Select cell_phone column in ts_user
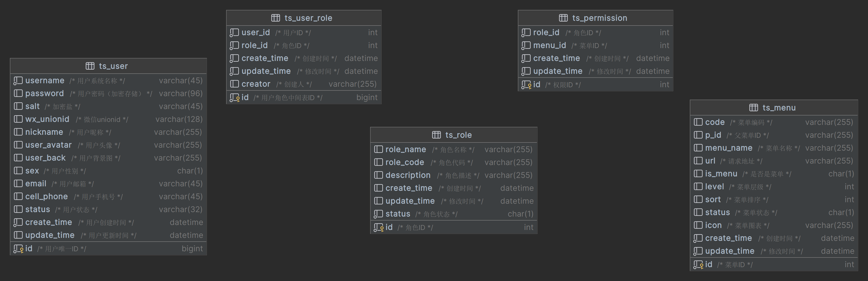This screenshot has height=281, width=868. [47, 197]
